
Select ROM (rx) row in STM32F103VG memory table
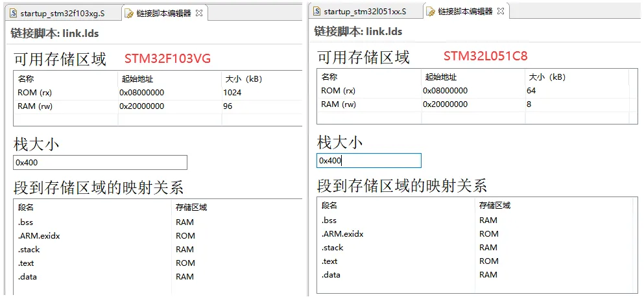click(158, 93)
